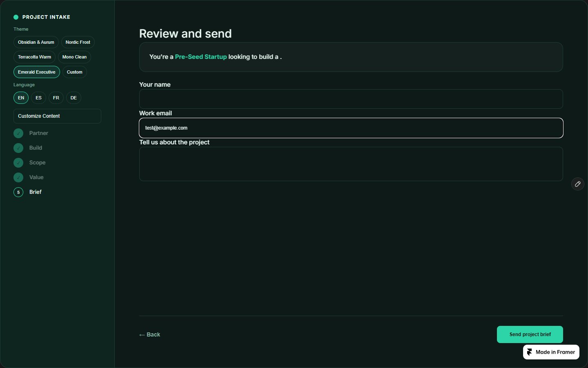The image size is (588, 368).
Task: Select the Custom theme option
Action: (74, 72)
